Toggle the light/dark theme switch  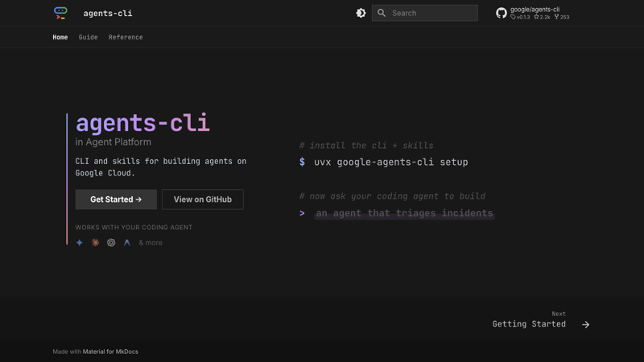tap(361, 13)
